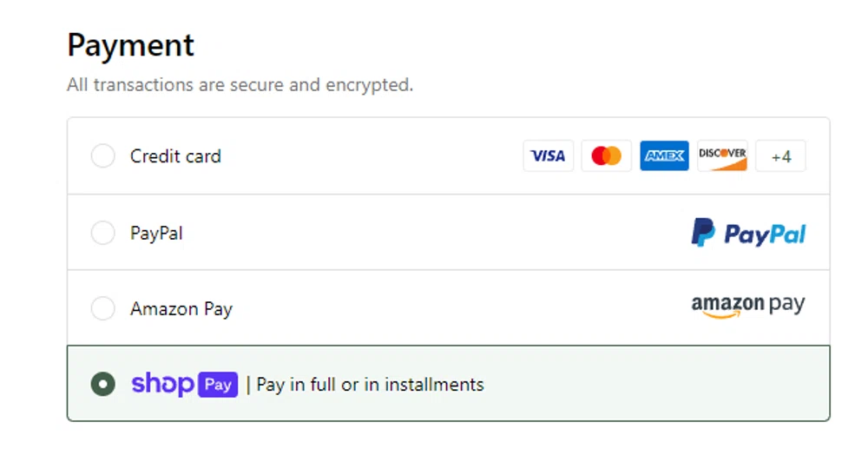868x462 pixels.
Task: Choose the PayPal radio button
Action: [x=102, y=233]
